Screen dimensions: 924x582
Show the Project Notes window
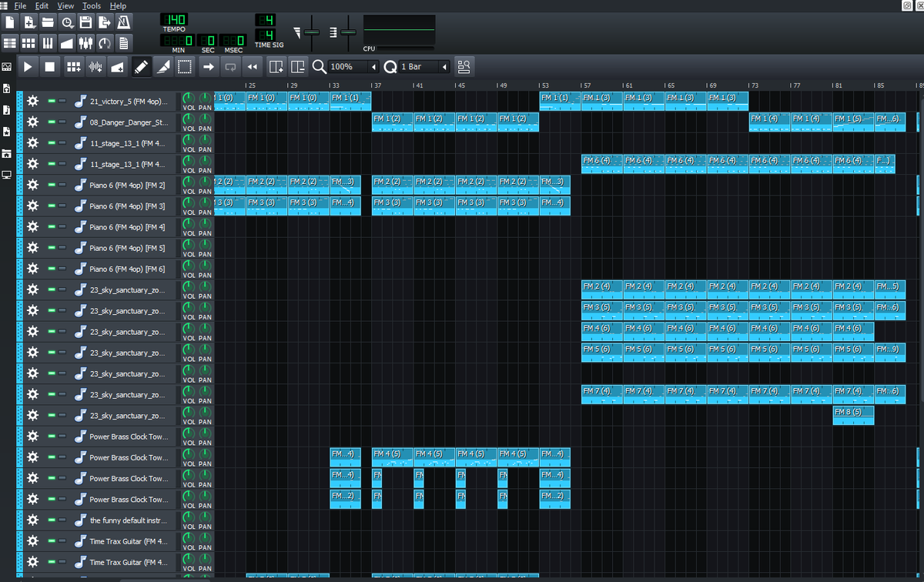(x=123, y=42)
